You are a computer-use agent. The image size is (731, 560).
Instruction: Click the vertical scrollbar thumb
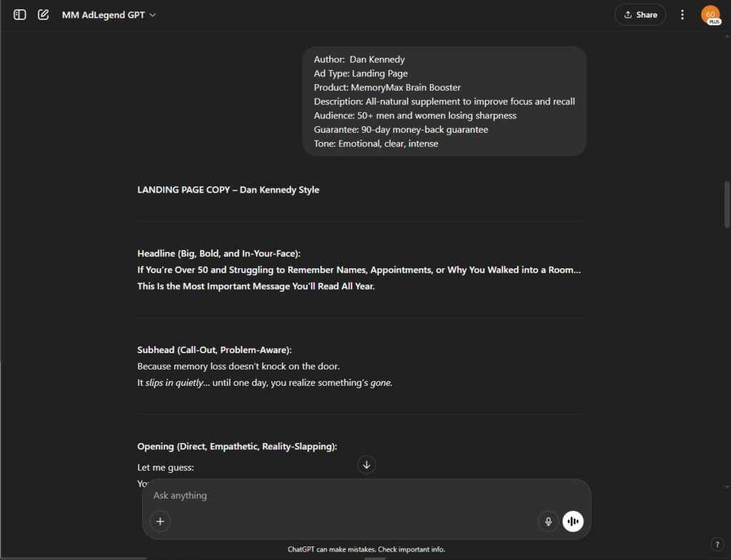tap(727, 205)
